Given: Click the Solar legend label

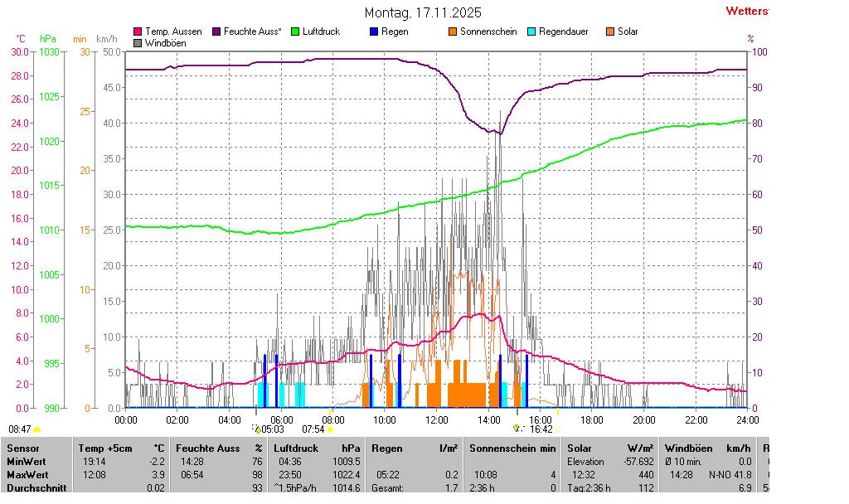Looking at the screenshot, I should coord(628,31).
